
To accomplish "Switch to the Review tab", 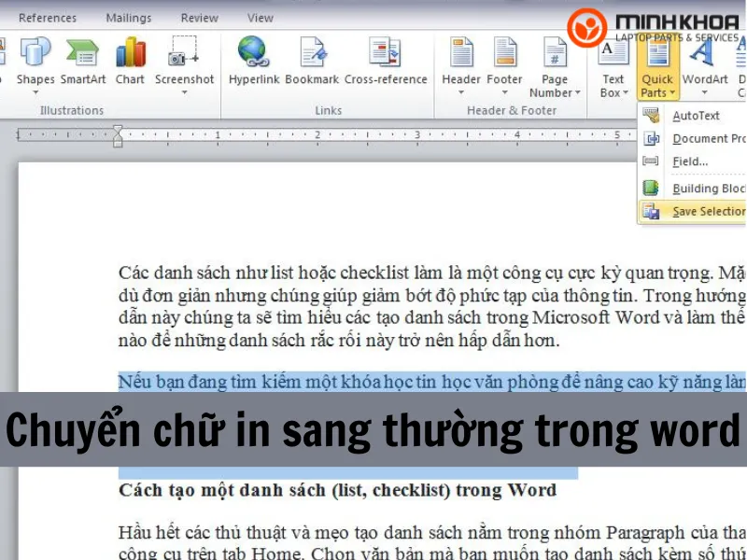I will 200,18.
